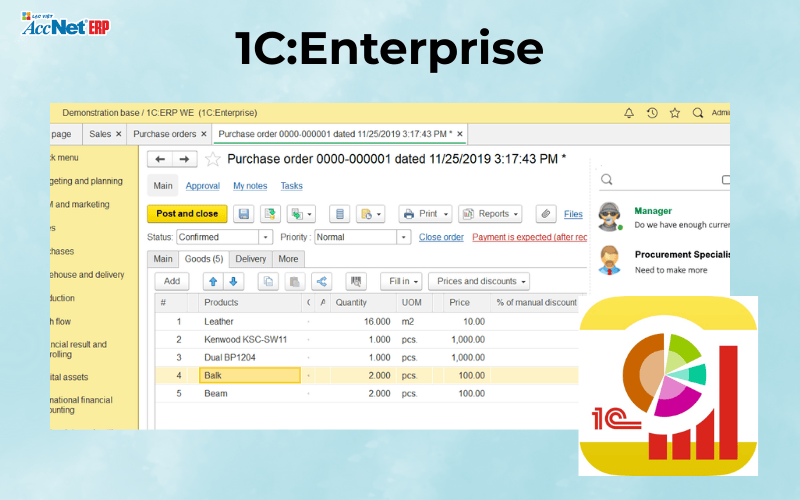Close the Sales tab
The width and height of the screenshot is (800, 500).
118,134
